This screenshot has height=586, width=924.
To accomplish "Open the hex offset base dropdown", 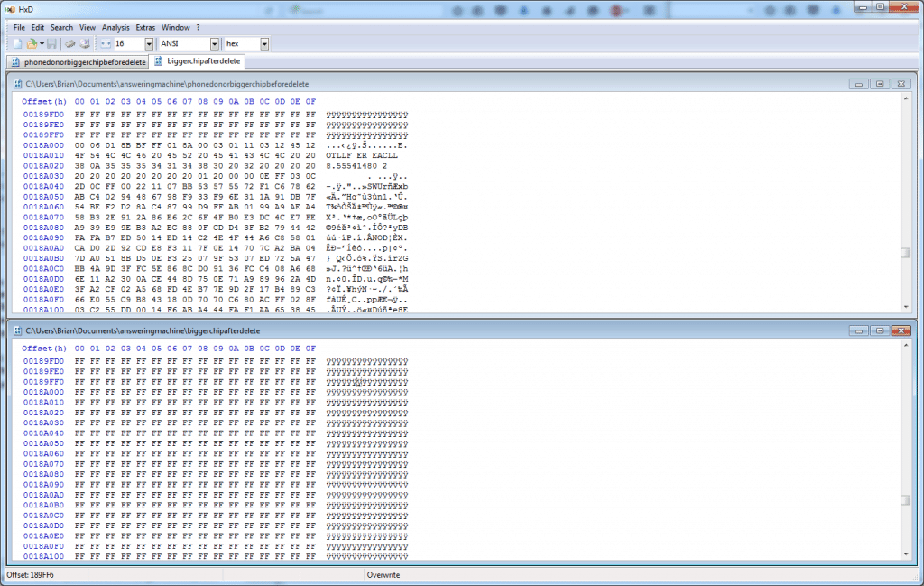I will [x=263, y=43].
